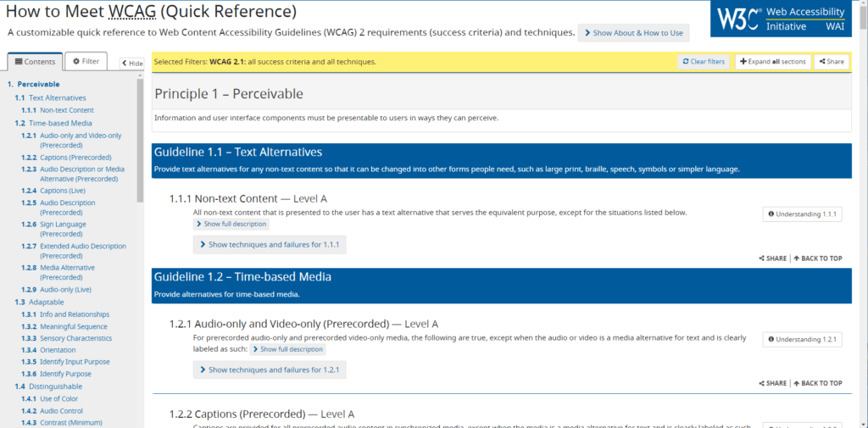Open 1.2 Time-based Media in sidebar
The image size is (868, 428).
pos(53,124)
